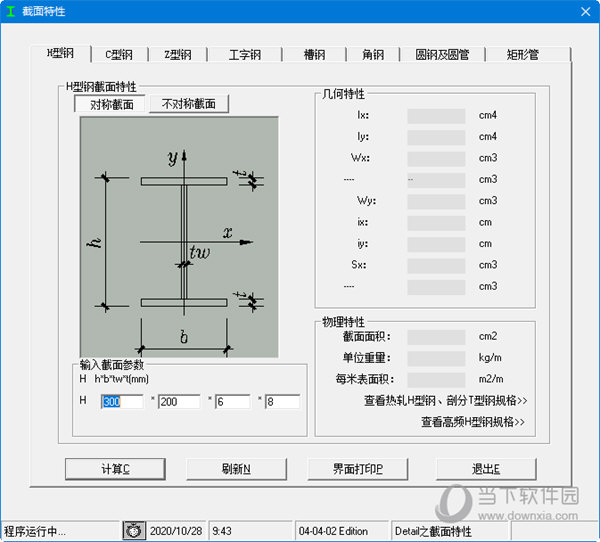
Task: Click the Wy result field
Action: pos(436,201)
